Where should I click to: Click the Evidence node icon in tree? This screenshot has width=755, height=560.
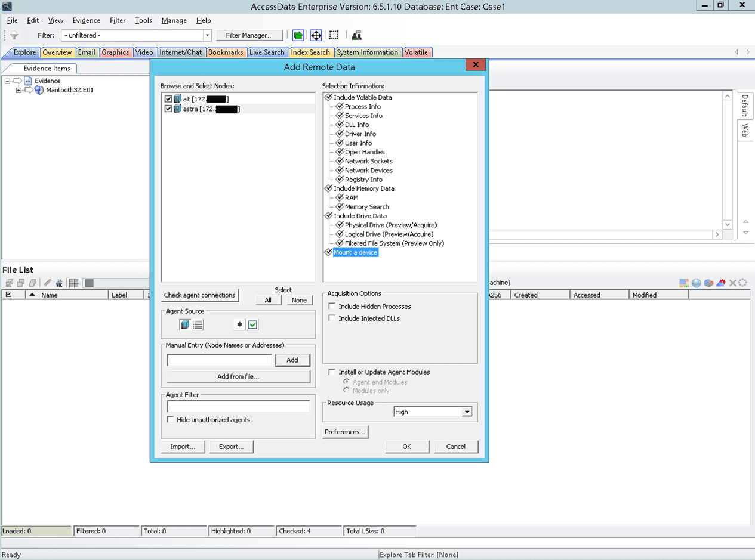tap(28, 81)
